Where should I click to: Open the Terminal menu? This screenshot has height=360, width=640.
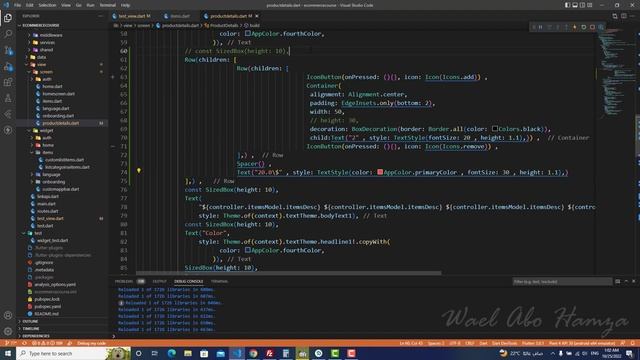pos(107,5)
